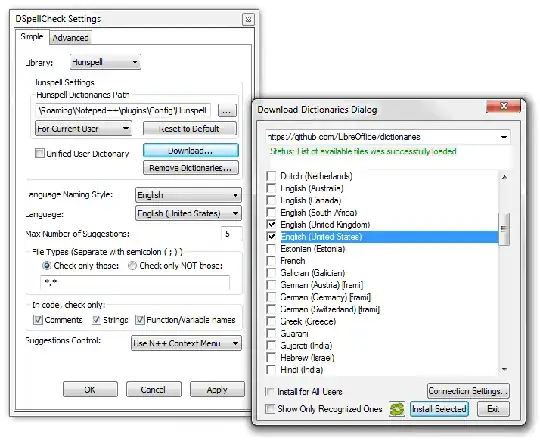Open the Suggestions Control dropdown
Screen dimensions: 540x441
pyautogui.click(x=186, y=343)
